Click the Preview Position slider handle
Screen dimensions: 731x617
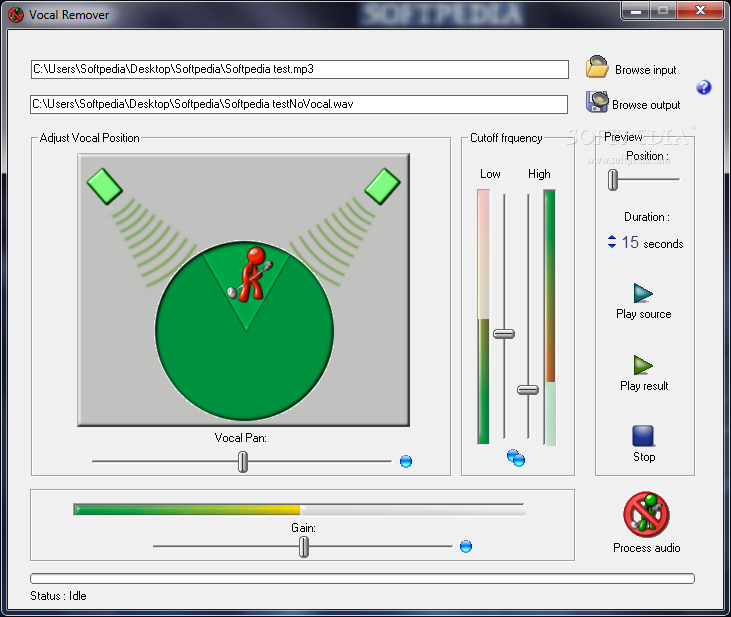tap(613, 180)
